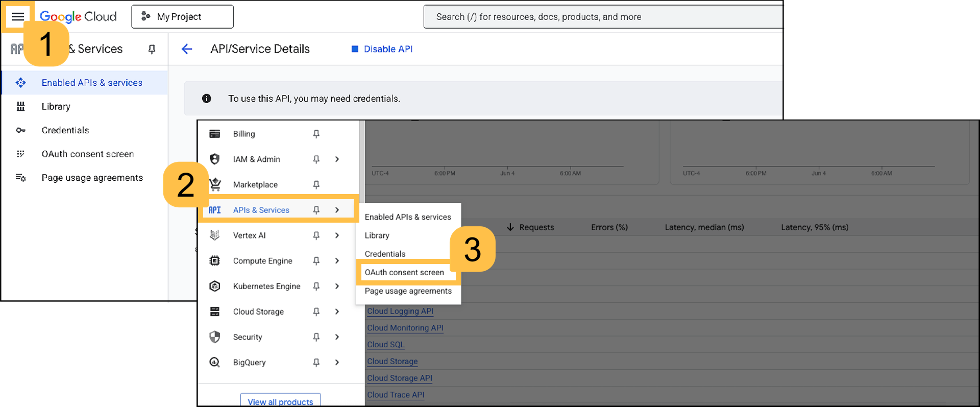The height and width of the screenshot is (407, 980).
Task: Open the Cloud Logging API link
Action: (400, 311)
